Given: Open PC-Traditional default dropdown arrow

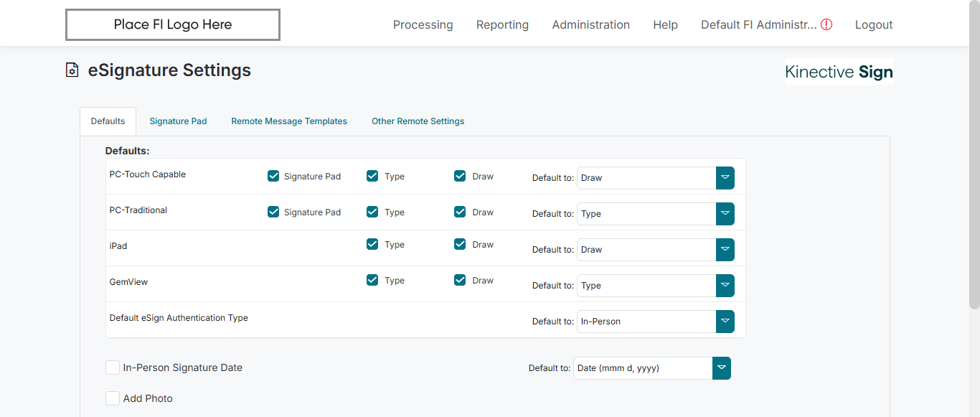Looking at the screenshot, I should (725, 214).
